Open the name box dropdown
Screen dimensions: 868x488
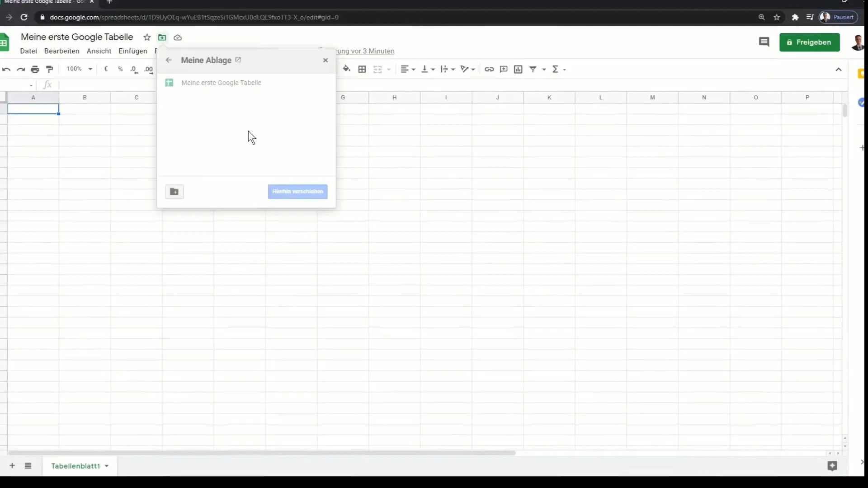31,85
